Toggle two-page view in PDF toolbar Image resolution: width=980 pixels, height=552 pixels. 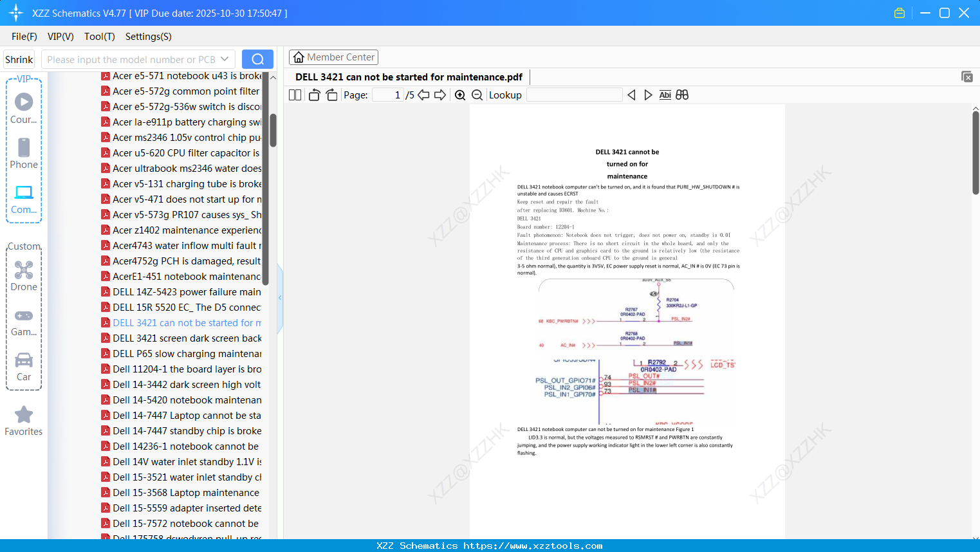[295, 95]
